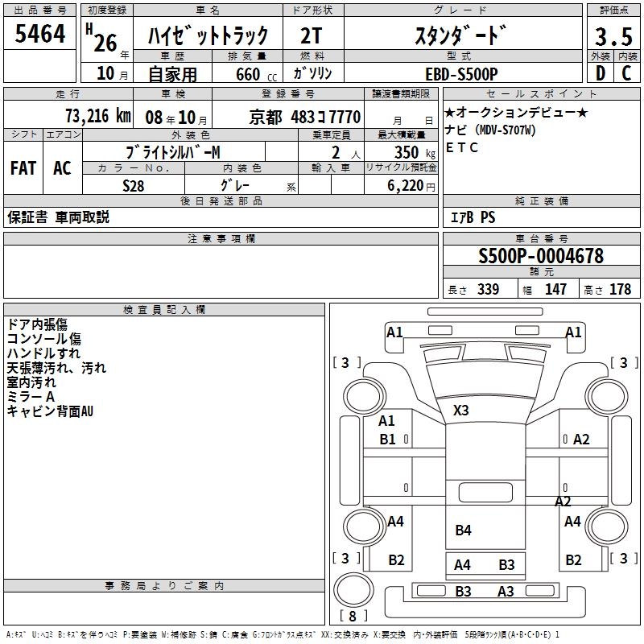Click the model code EBD-S500P
Viewport: 644px width, 644px height.
tap(461, 74)
